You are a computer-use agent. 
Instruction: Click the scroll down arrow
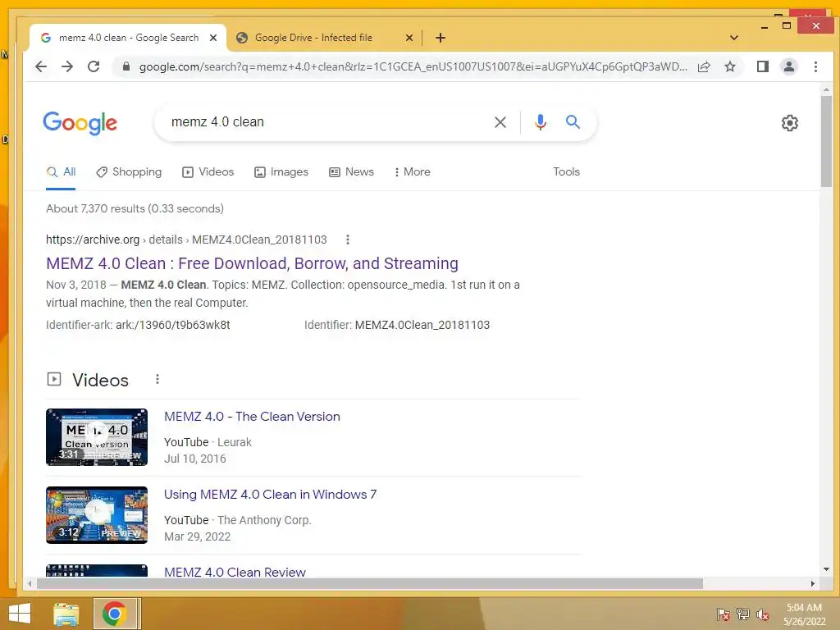(826, 569)
